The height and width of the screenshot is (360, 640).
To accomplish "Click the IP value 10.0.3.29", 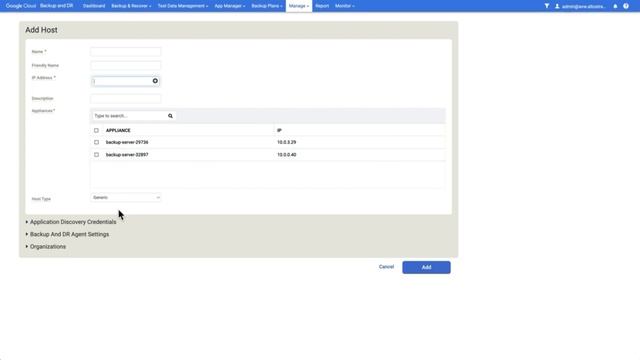I will (287, 142).
